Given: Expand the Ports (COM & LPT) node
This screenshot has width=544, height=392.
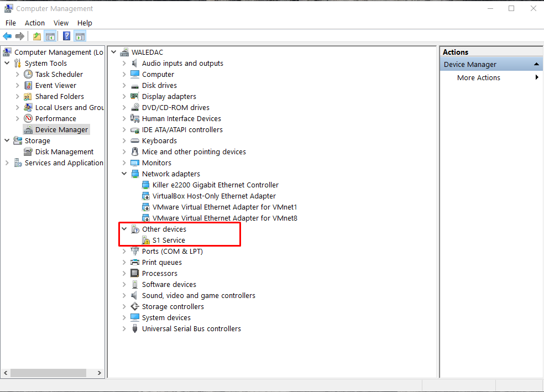Looking at the screenshot, I should tap(124, 251).
